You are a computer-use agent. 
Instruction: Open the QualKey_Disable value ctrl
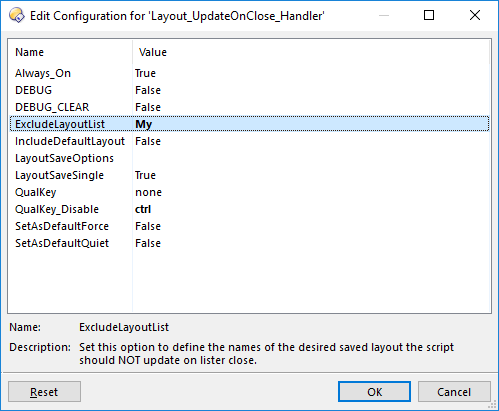[143, 209]
